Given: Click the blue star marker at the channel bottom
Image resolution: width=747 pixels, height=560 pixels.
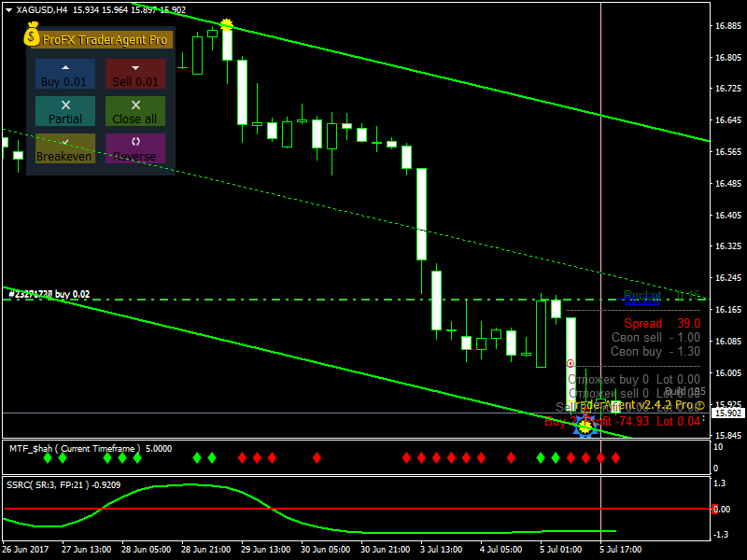Looking at the screenshot, I should coord(585,426).
